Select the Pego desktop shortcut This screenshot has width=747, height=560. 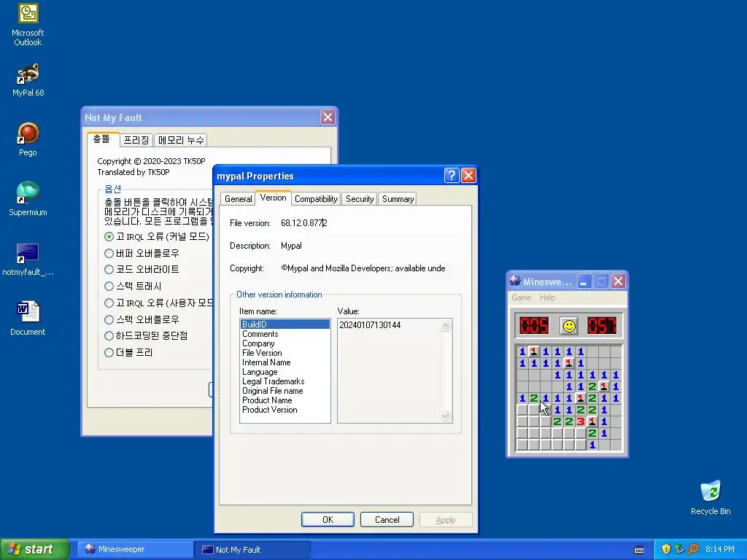(x=28, y=139)
